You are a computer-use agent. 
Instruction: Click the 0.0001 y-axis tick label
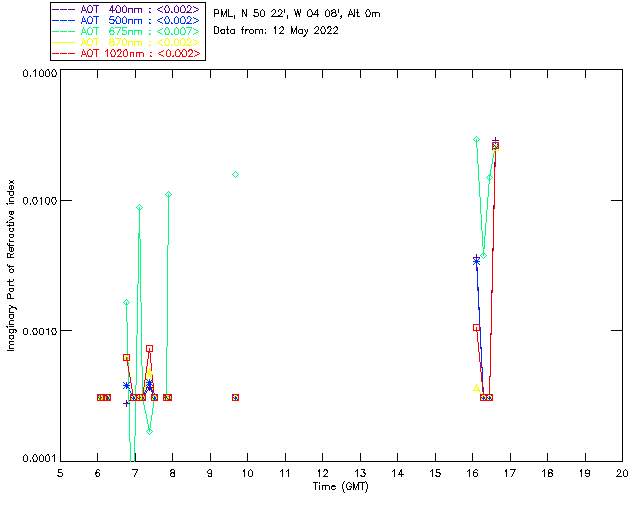pos(40,458)
